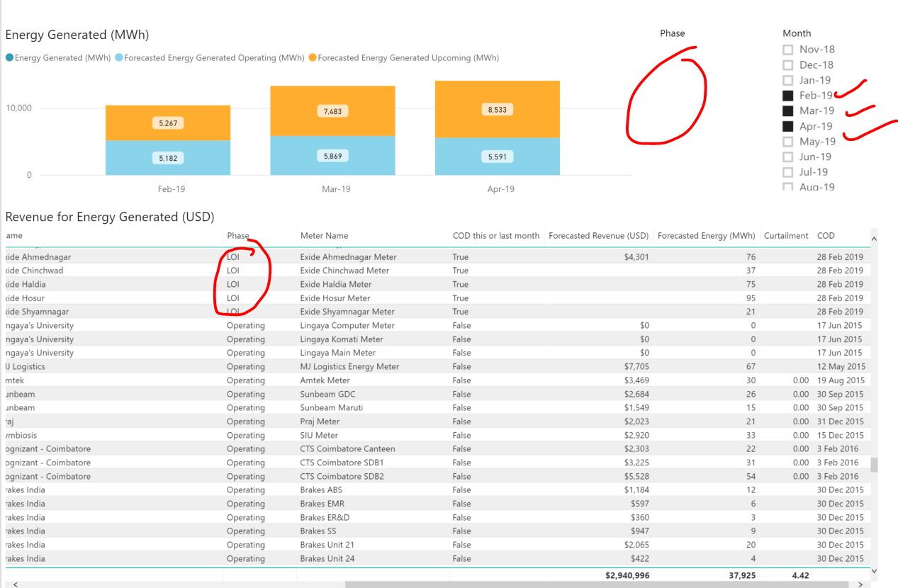Check the Jan-19 month checkbox
Viewport: 898px width, 588px height.
click(x=787, y=80)
